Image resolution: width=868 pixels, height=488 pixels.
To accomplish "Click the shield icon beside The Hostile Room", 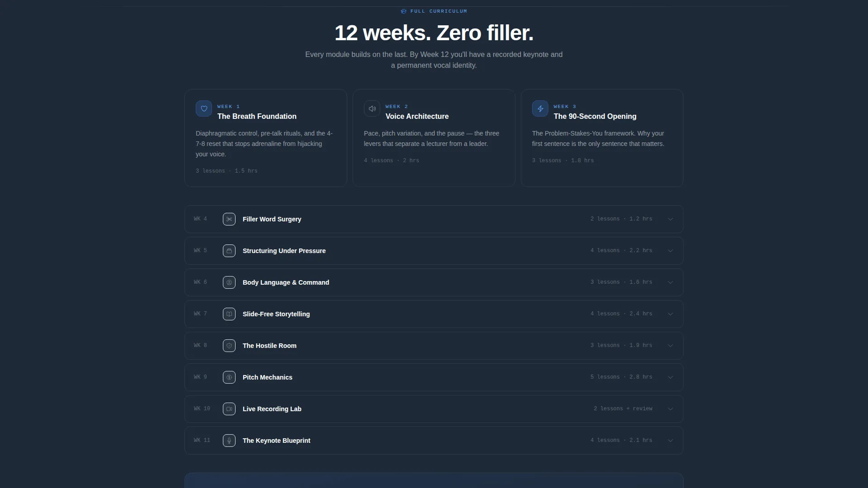I will click(x=229, y=346).
